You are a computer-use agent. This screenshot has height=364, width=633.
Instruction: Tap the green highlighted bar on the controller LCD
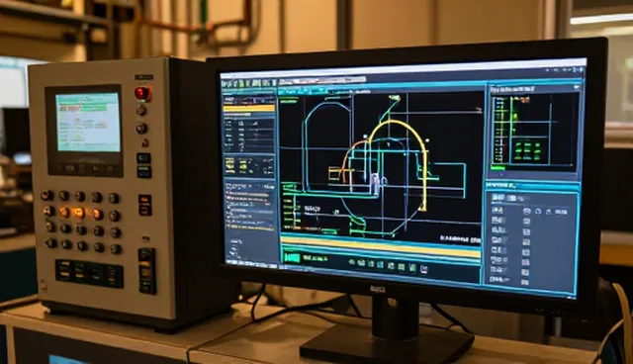coord(94,108)
